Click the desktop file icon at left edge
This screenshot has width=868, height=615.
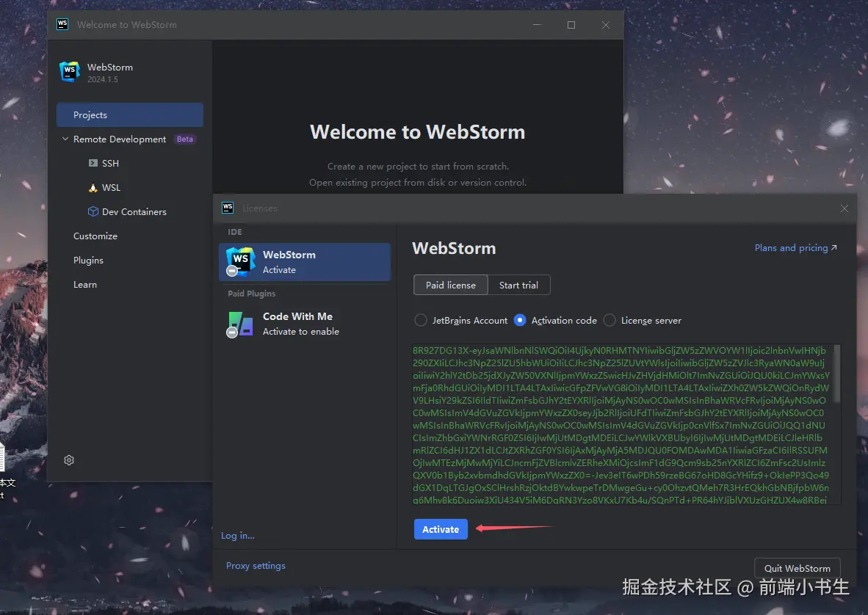tap(2, 457)
